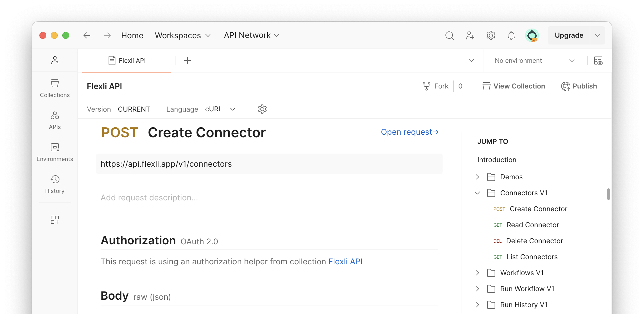Screen dimensions: 644x314
Task: Open Collections in the sidebar
Action: 55,88
